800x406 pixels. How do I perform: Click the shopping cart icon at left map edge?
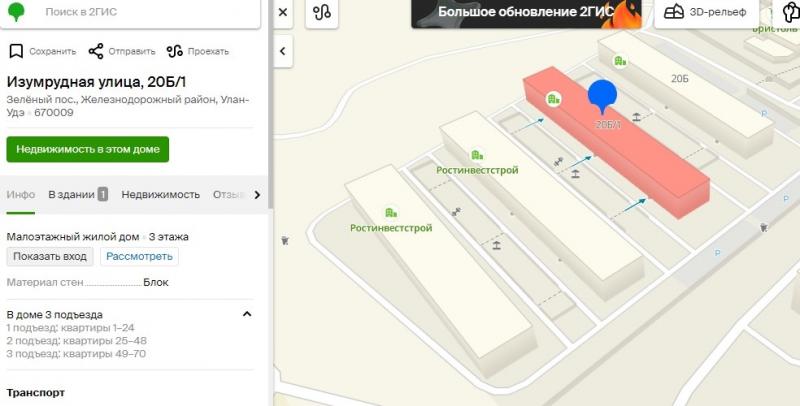click(285, 240)
